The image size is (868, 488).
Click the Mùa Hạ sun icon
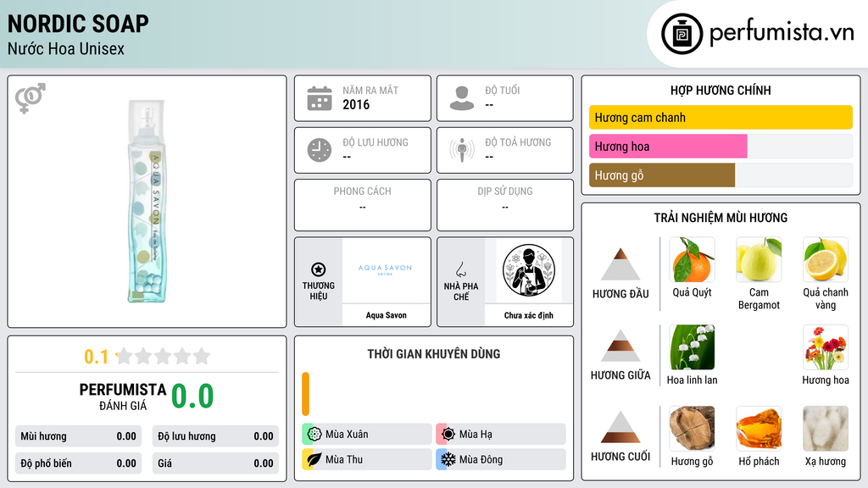point(448,434)
